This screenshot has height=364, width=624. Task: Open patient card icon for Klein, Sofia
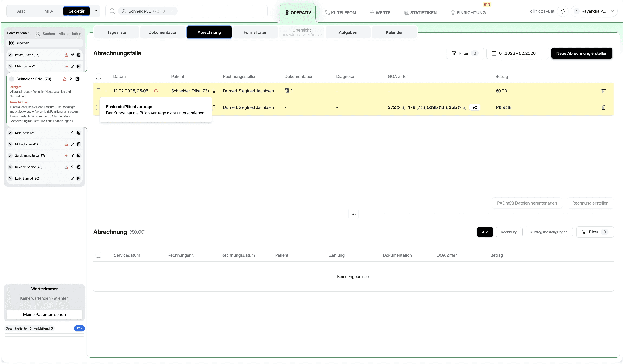coord(79,133)
